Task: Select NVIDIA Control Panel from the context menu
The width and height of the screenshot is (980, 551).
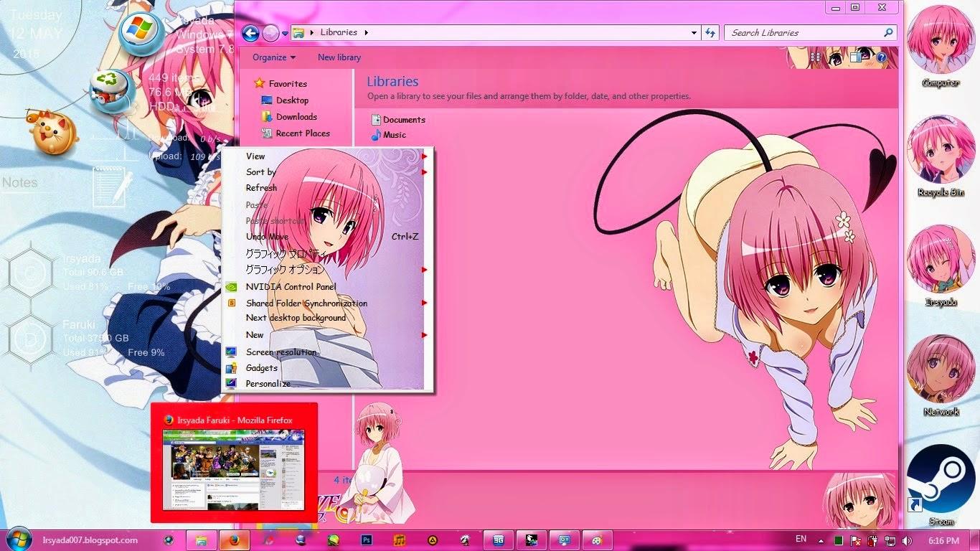Action: click(x=291, y=287)
